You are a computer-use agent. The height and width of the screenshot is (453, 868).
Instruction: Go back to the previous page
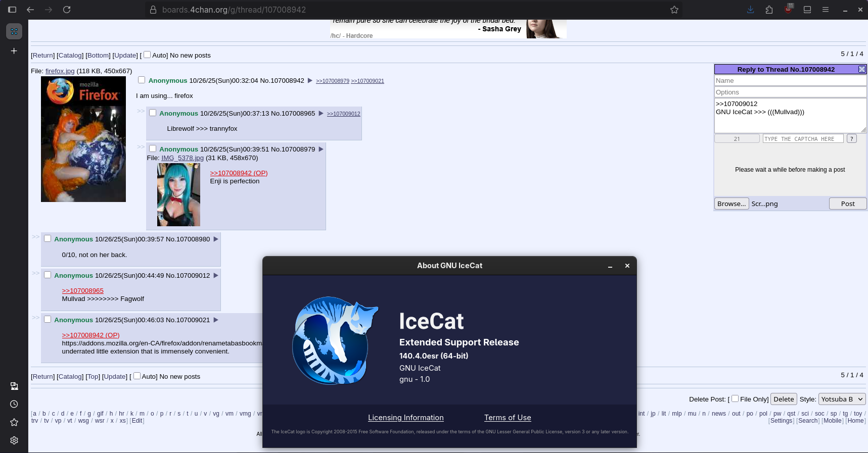pos(30,10)
